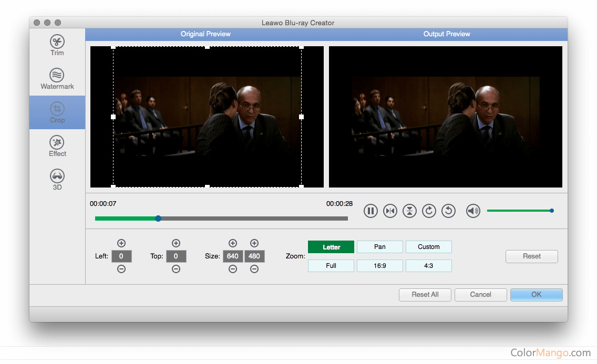Open the Trim tool in sidebar
Viewport: 597px width, 364px height.
click(57, 45)
